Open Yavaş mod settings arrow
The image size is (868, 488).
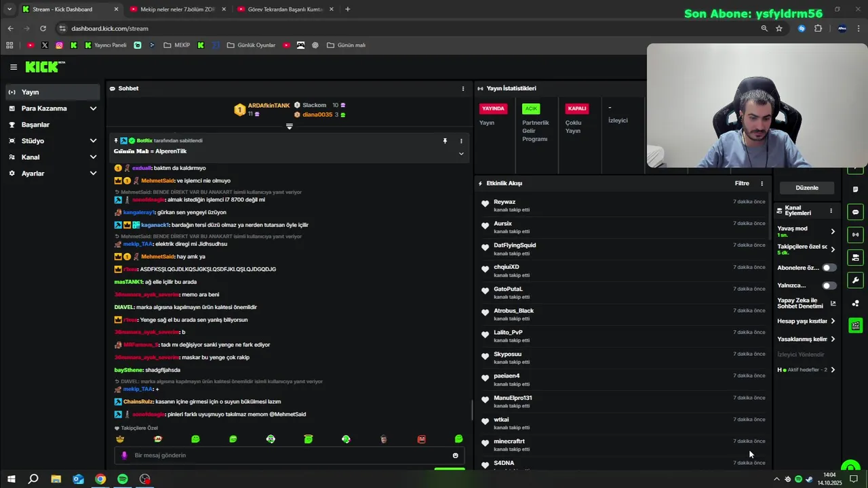click(x=833, y=232)
